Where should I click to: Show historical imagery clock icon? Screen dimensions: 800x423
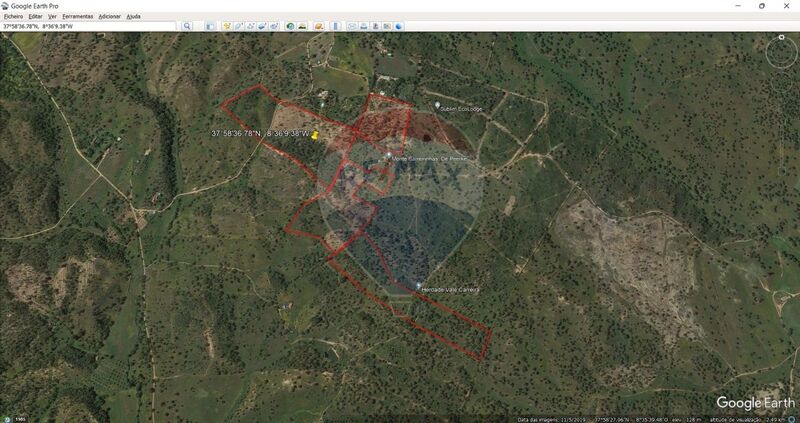pyautogui.click(x=290, y=26)
